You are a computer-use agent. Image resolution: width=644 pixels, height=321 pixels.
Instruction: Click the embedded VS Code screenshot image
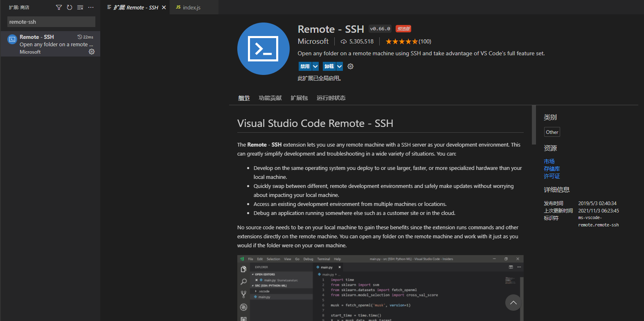point(381,288)
